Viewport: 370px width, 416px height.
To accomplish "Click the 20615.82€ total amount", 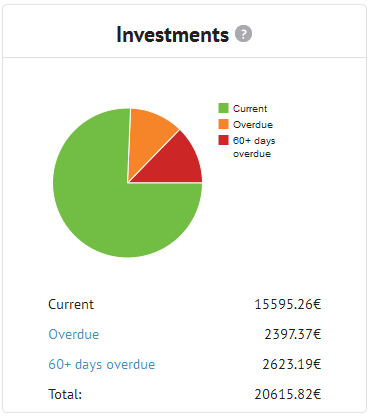I will pyautogui.click(x=288, y=394).
